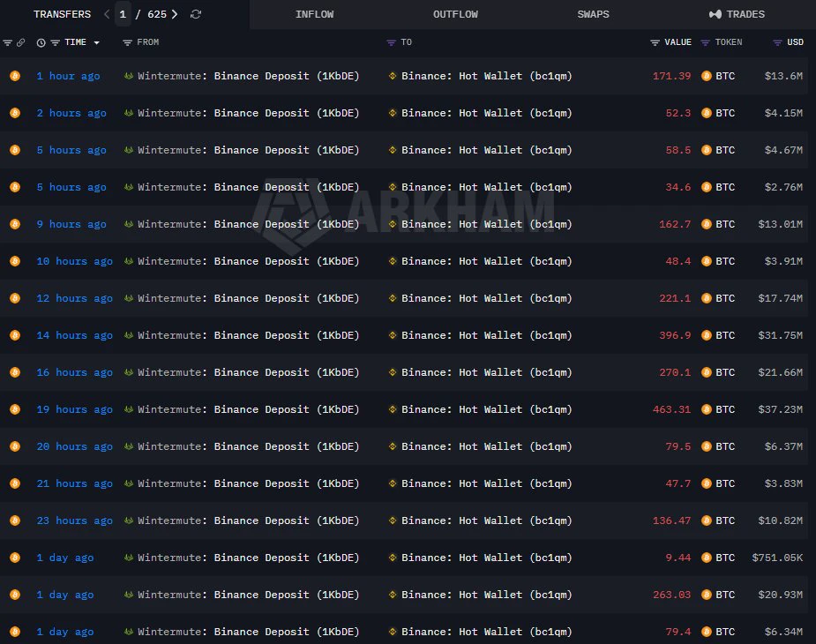Click page number 1 input field

coord(123,14)
